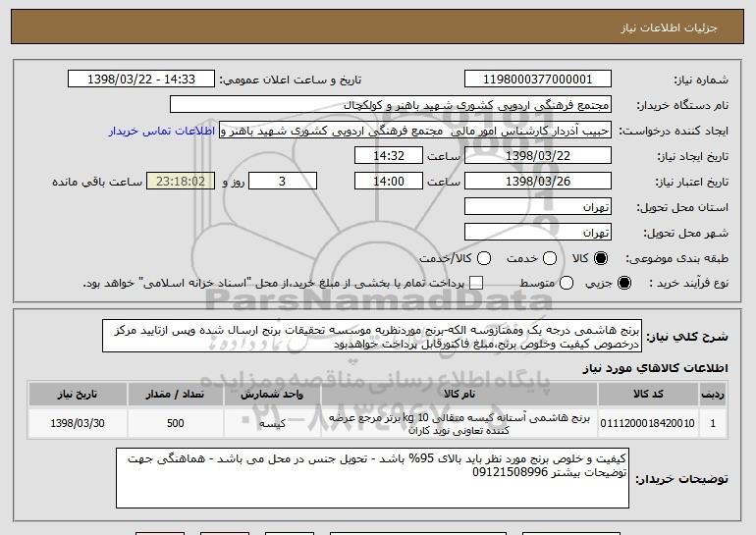This screenshot has height=535, width=756.
Task: Click the row number cell 1
Action: (x=713, y=423)
